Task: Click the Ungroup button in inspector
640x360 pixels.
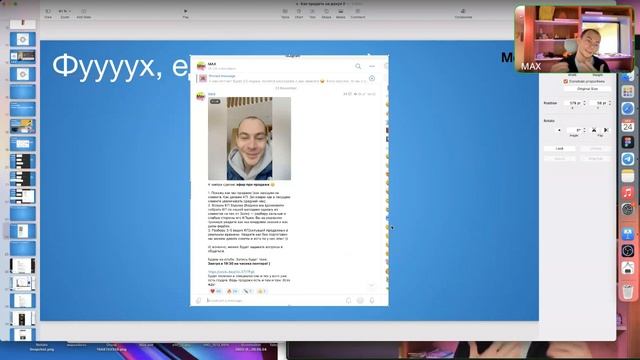Action: coord(596,158)
